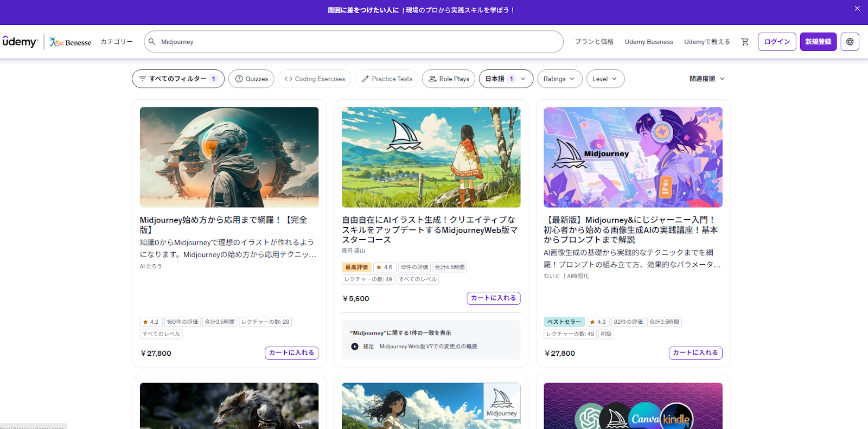This screenshot has width=868, height=429.
Task: Click the 4.3 star rating tag
Action: [598, 322]
